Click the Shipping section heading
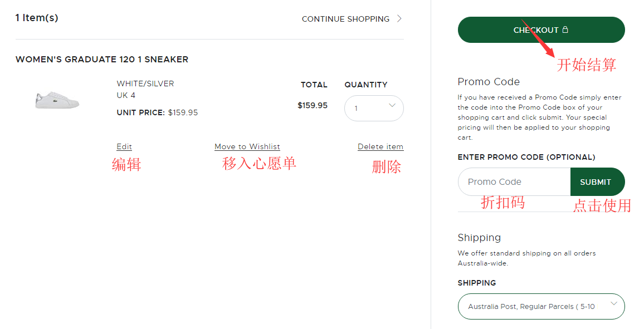644x329 pixels. (x=479, y=238)
